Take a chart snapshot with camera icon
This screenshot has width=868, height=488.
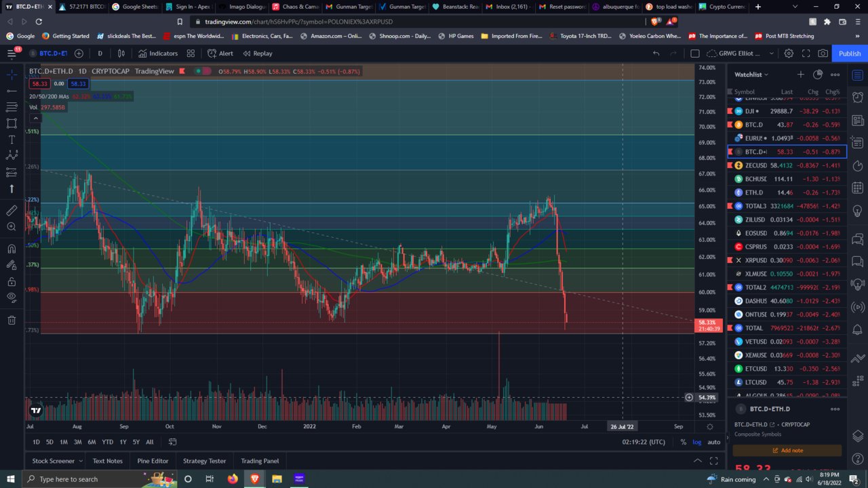[x=823, y=54]
